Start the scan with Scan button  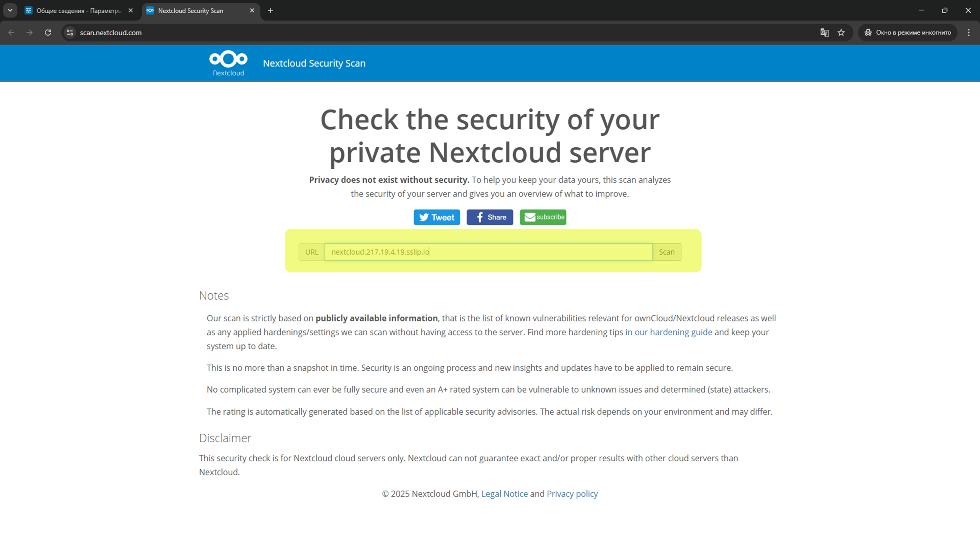click(667, 252)
